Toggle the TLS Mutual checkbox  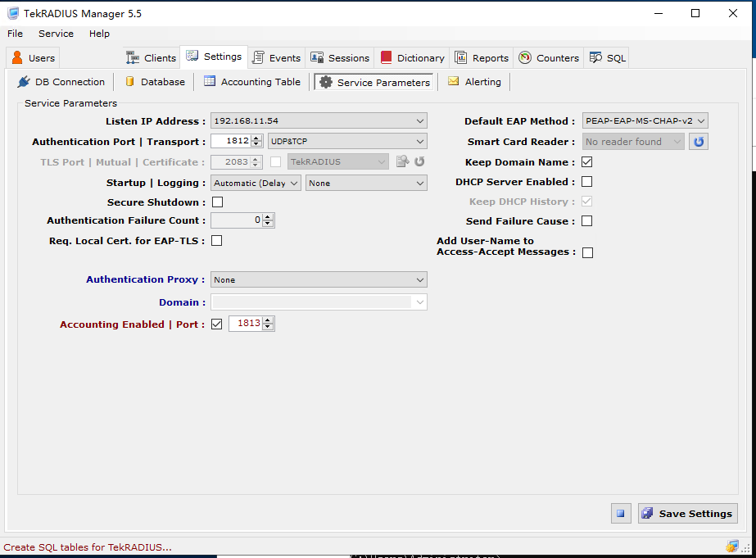click(x=276, y=162)
